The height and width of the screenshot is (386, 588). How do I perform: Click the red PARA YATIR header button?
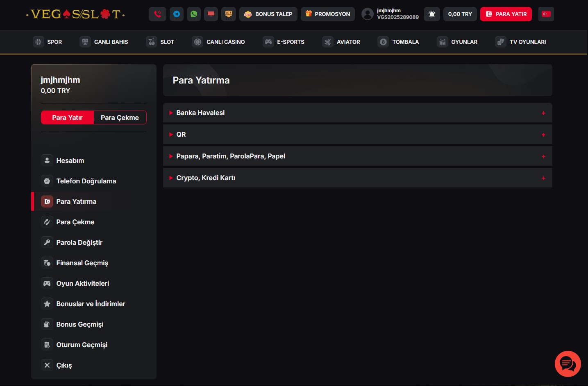[x=506, y=14]
